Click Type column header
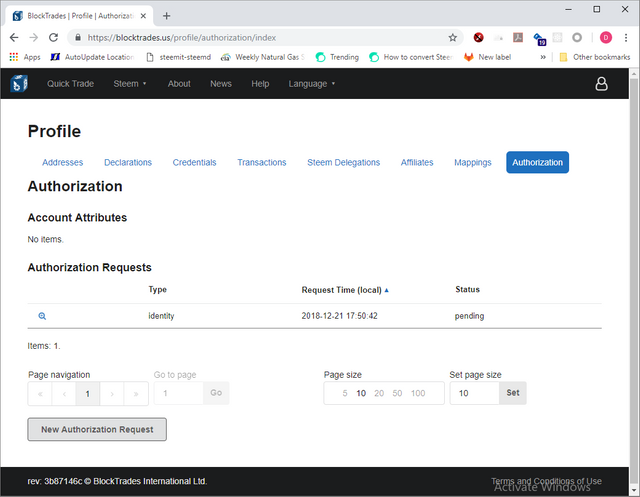 pos(158,289)
